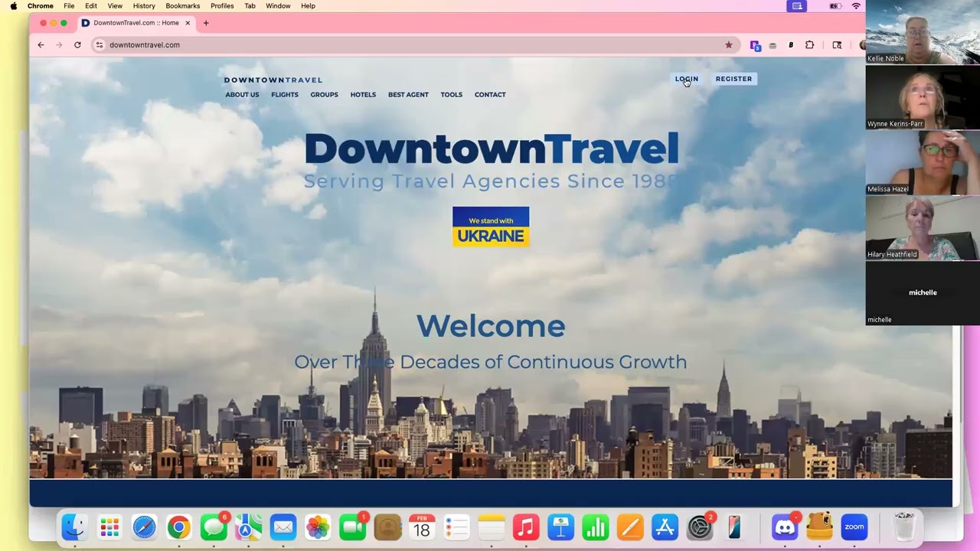Image resolution: width=980 pixels, height=551 pixels.
Task: Open Google Chrome from the dock
Action: (179, 527)
